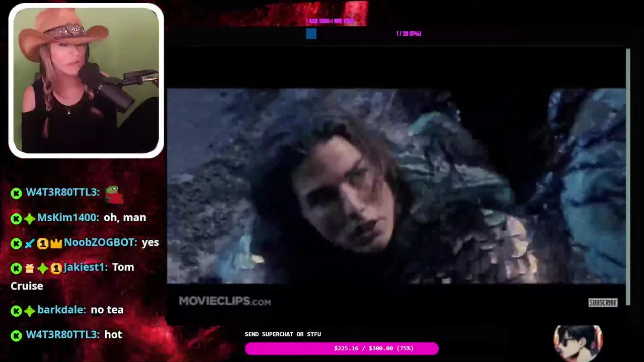This screenshot has height=362, width=644.
Task: Open the NoobZOGBOT username in chat
Action: (100, 242)
